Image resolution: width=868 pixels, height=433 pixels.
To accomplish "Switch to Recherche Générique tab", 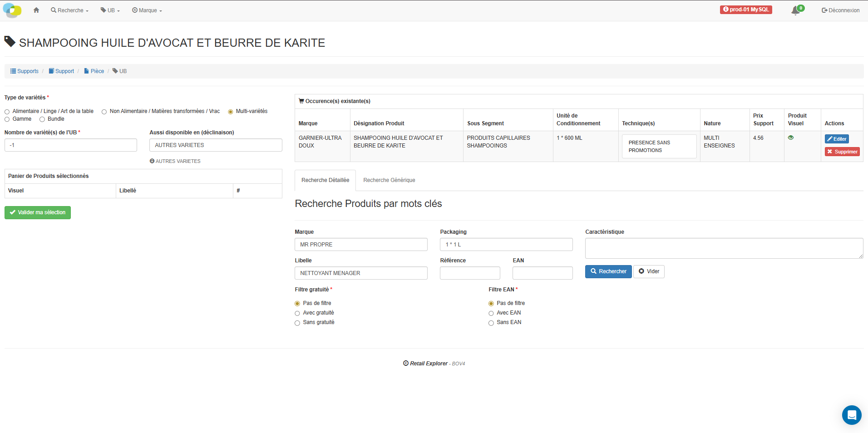I will [x=389, y=180].
